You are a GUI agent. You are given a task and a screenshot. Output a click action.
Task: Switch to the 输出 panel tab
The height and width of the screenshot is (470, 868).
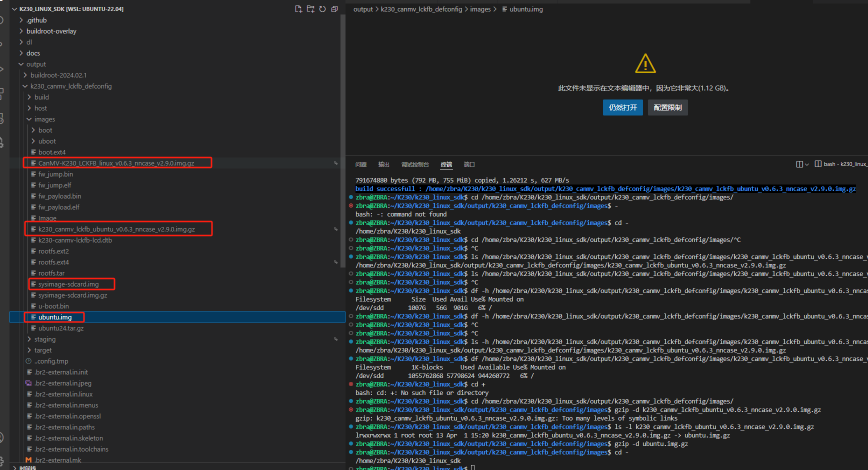point(384,164)
